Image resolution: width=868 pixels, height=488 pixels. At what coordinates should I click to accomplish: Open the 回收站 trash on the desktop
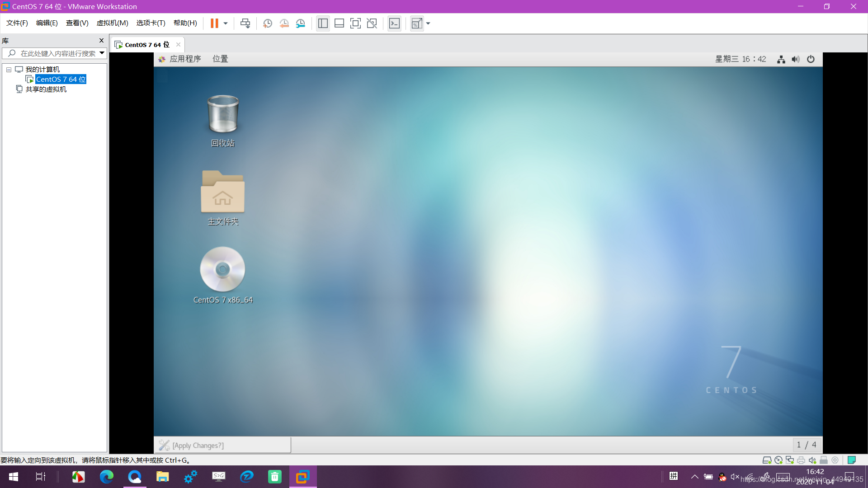pyautogui.click(x=222, y=114)
